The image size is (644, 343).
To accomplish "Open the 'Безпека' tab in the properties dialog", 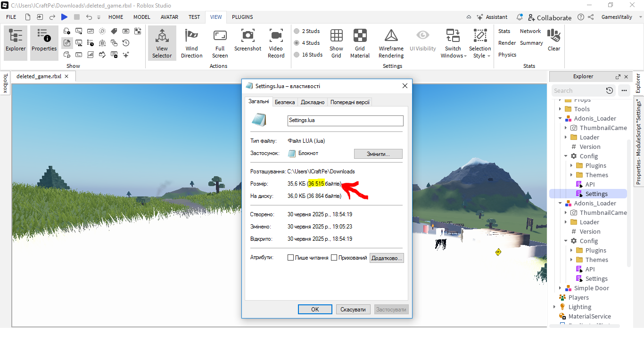I will tap(285, 102).
